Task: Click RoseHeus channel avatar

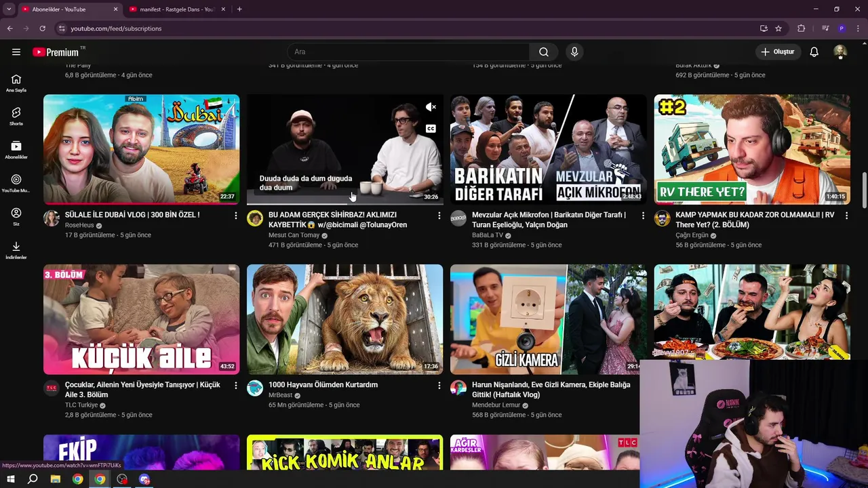Action: tap(52, 218)
